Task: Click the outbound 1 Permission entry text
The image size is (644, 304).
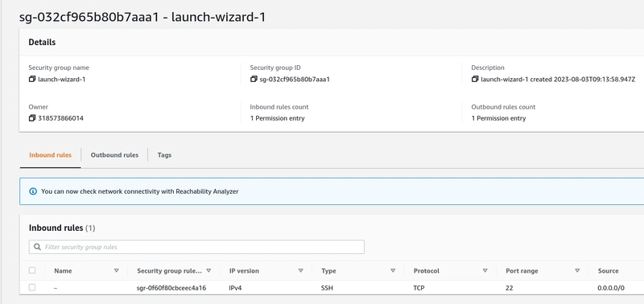Action: [x=498, y=118]
